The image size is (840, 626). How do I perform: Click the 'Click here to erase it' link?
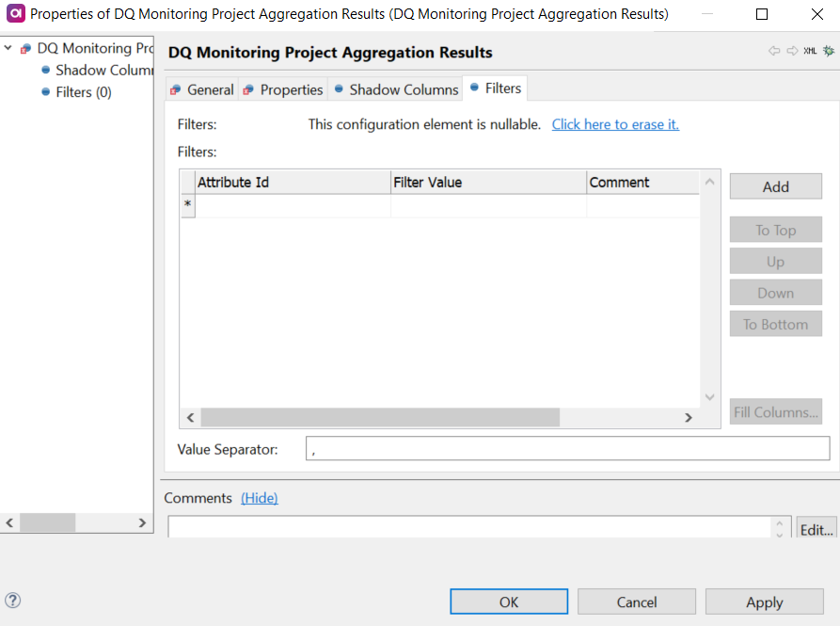pos(615,123)
